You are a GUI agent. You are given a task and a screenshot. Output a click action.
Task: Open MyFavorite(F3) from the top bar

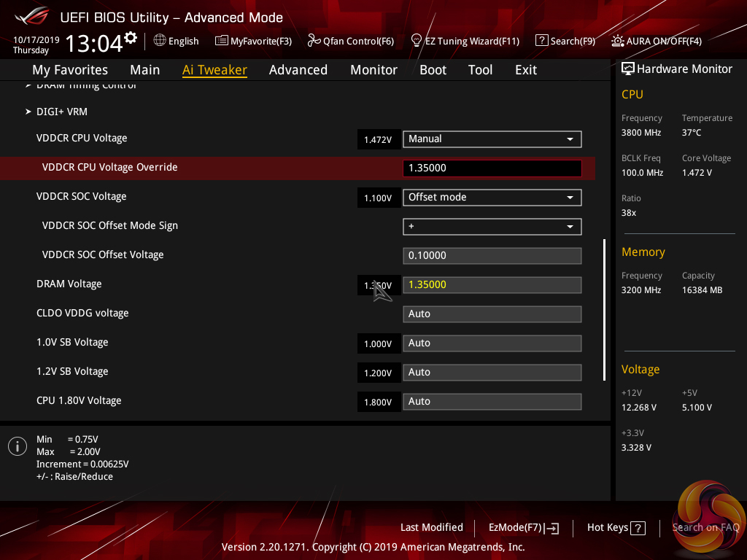[x=222, y=41]
